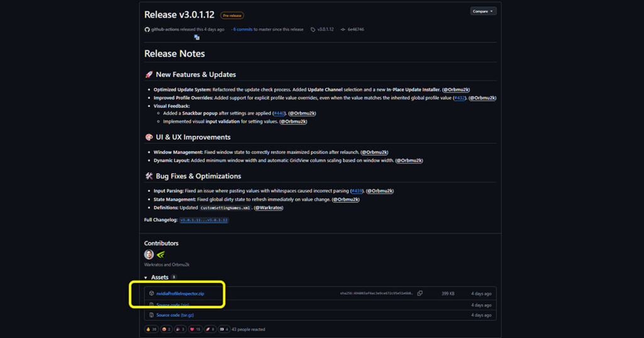Toggle the smile reaction with 2
644x338 pixels.
(x=166, y=329)
